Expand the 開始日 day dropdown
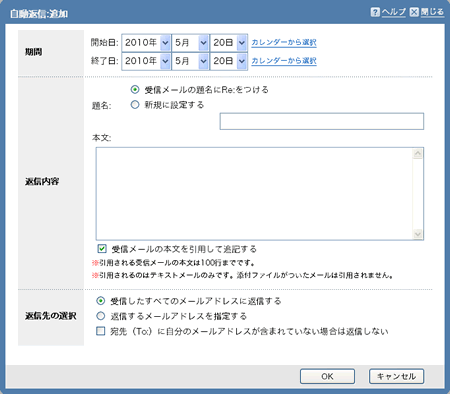 pyautogui.click(x=229, y=43)
